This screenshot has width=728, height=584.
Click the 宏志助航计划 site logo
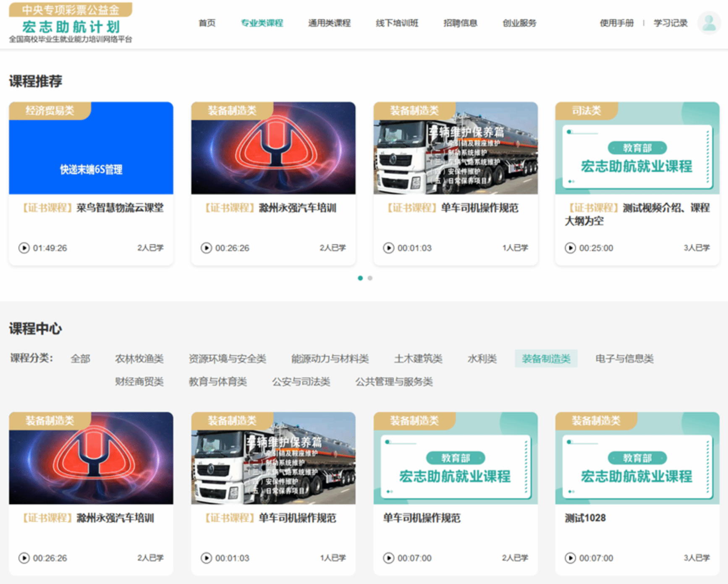pyautogui.click(x=71, y=23)
